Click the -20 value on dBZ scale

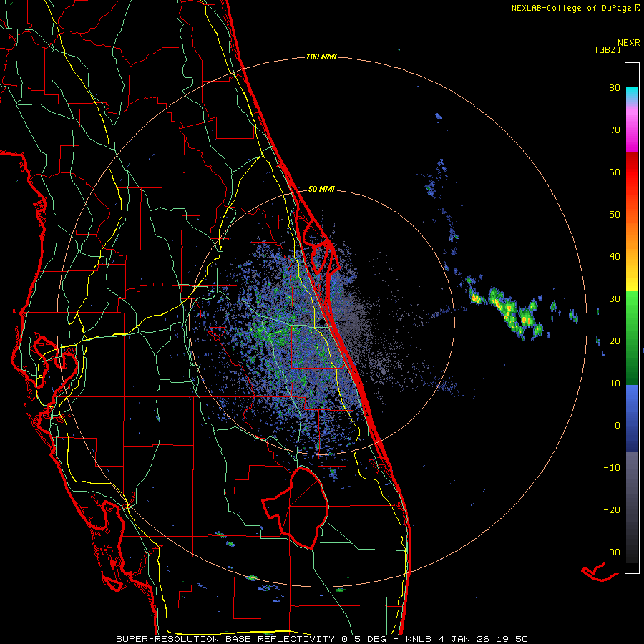coord(612,510)
